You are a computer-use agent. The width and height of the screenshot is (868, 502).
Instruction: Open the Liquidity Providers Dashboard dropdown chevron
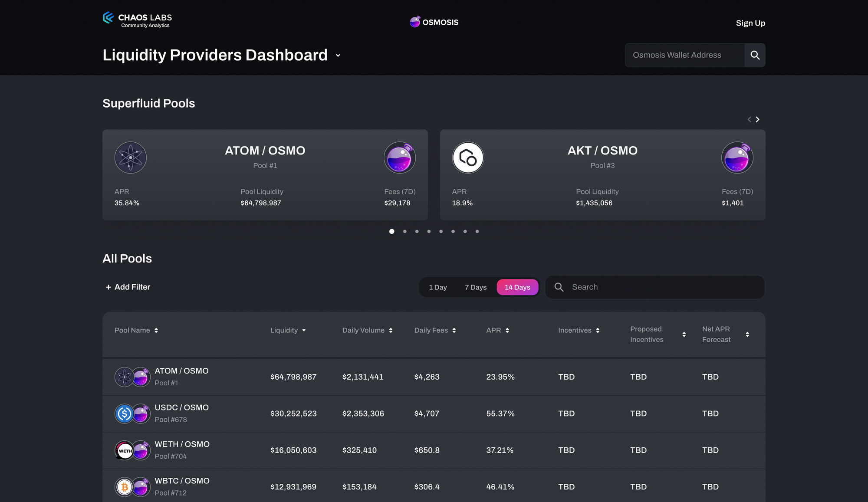coord(338,56)
